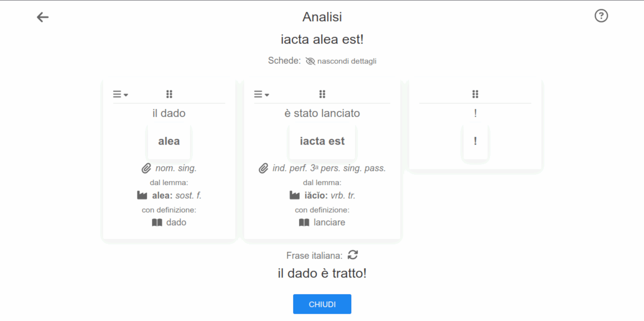Click the CHIUDI button
Screen dimensions: 644x321
pyautogui.click(x=322, y=304)
